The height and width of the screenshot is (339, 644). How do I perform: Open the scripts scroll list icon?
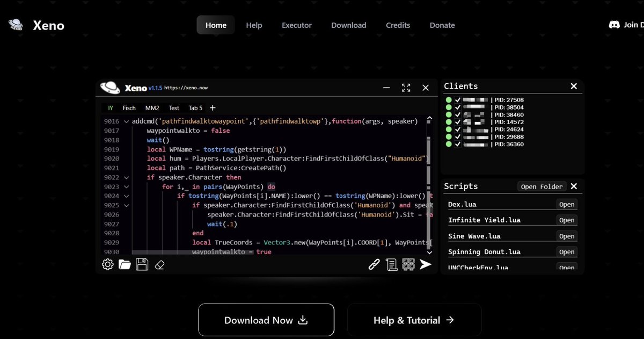coord(391,264)
